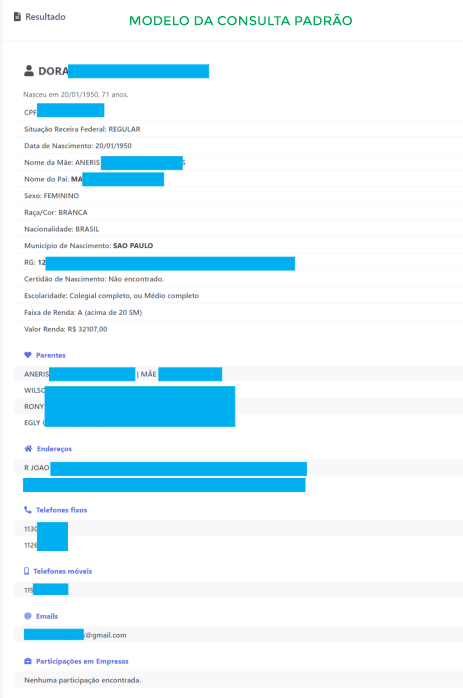Select the Parentes section heading
This screenshot has width=463, height=698.
click(51, 355)
